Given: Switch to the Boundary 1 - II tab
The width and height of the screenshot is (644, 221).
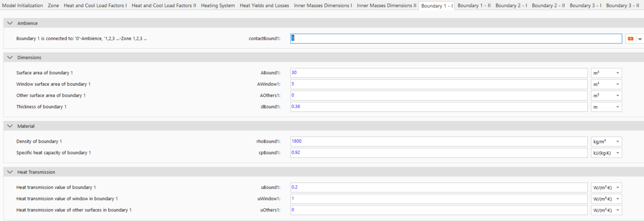Looking at the screenshot, I should (x=474, y=6).
